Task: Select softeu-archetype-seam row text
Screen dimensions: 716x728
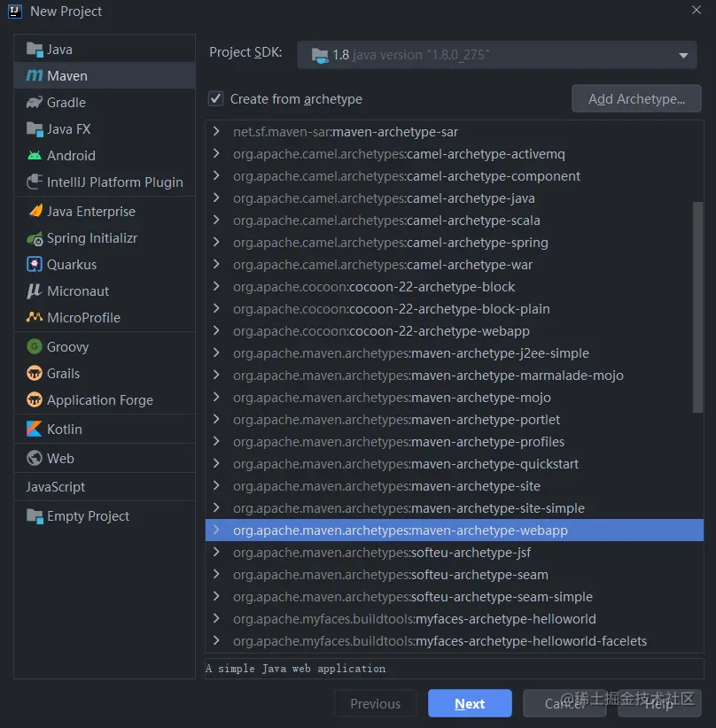Action: (391, 574)
